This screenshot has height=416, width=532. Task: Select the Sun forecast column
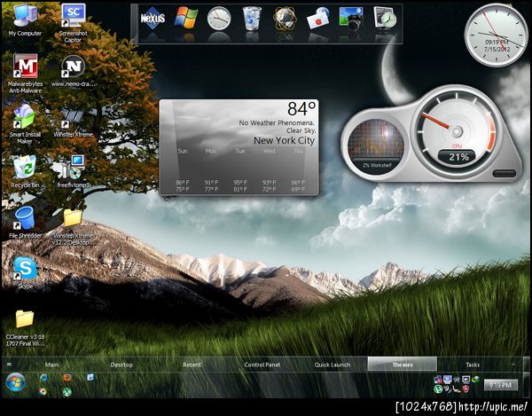tap(183, 170)
